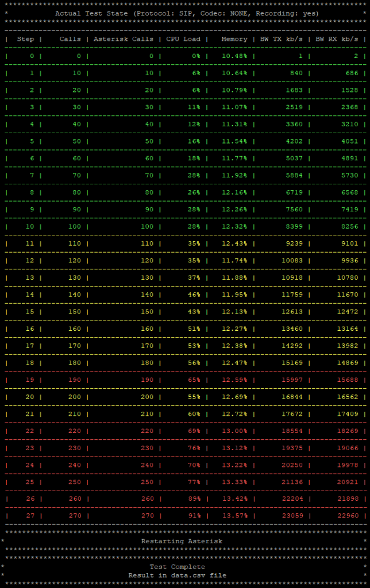This screenshot has height=588, width=370.
Task: Select BW TX value 22204
Action: 292,499
